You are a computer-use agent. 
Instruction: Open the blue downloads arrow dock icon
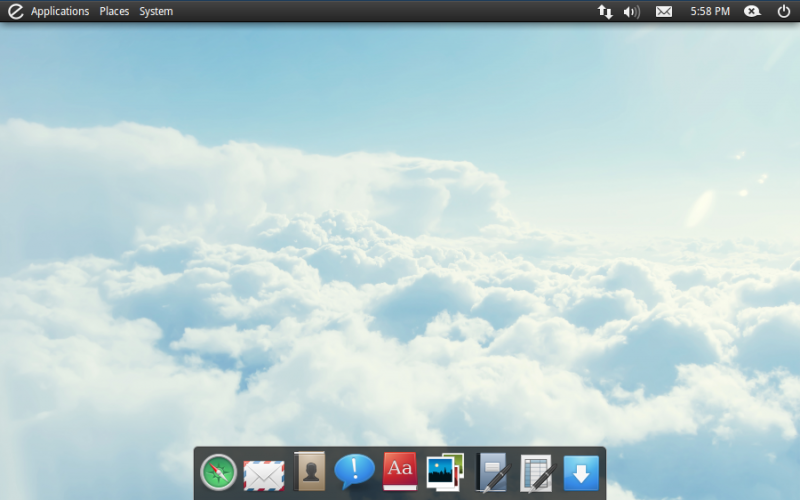581,473
